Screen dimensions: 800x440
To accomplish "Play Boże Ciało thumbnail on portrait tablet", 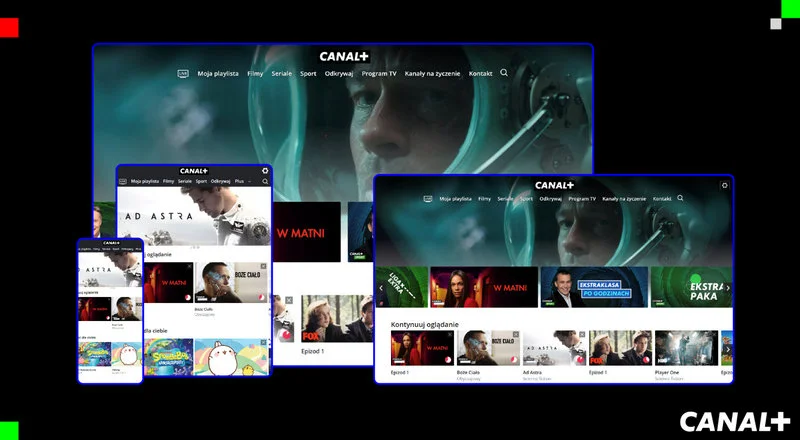I will coord(232,282).
